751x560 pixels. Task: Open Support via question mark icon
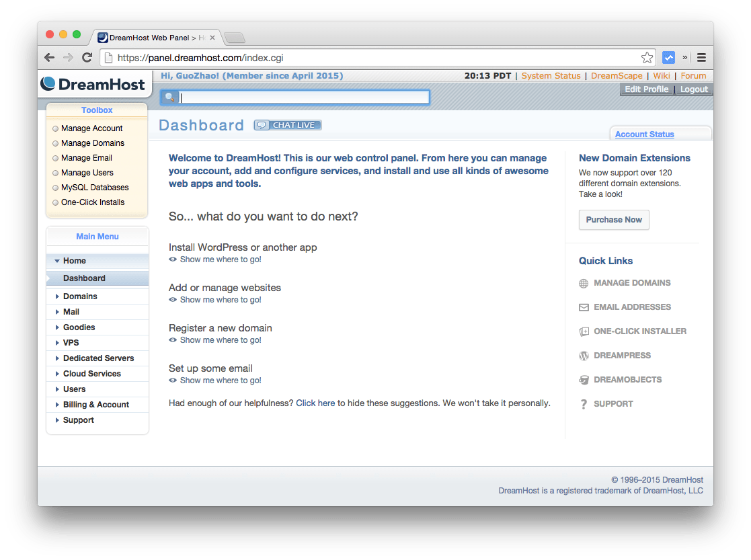pyautogui.click(x=583, y=404)
